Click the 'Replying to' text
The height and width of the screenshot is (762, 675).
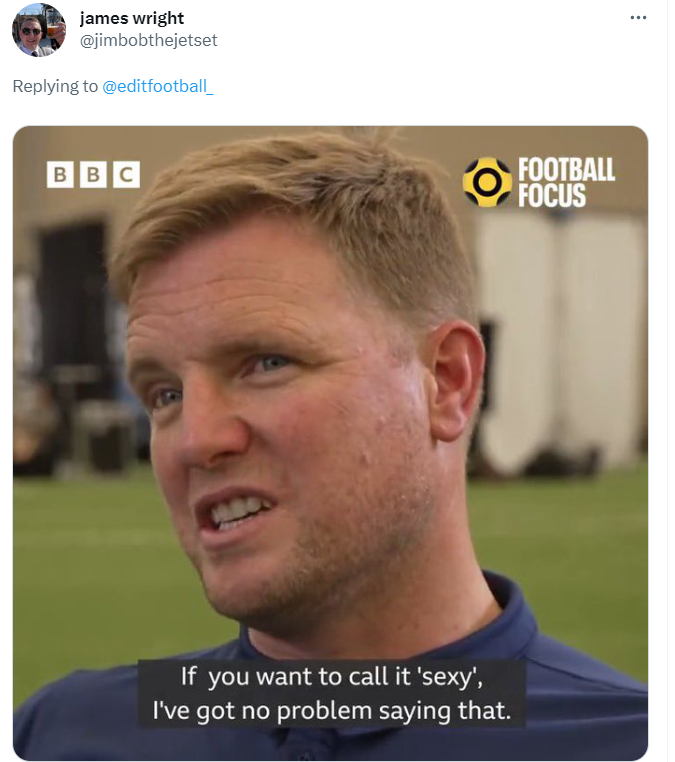coord(55,86)
